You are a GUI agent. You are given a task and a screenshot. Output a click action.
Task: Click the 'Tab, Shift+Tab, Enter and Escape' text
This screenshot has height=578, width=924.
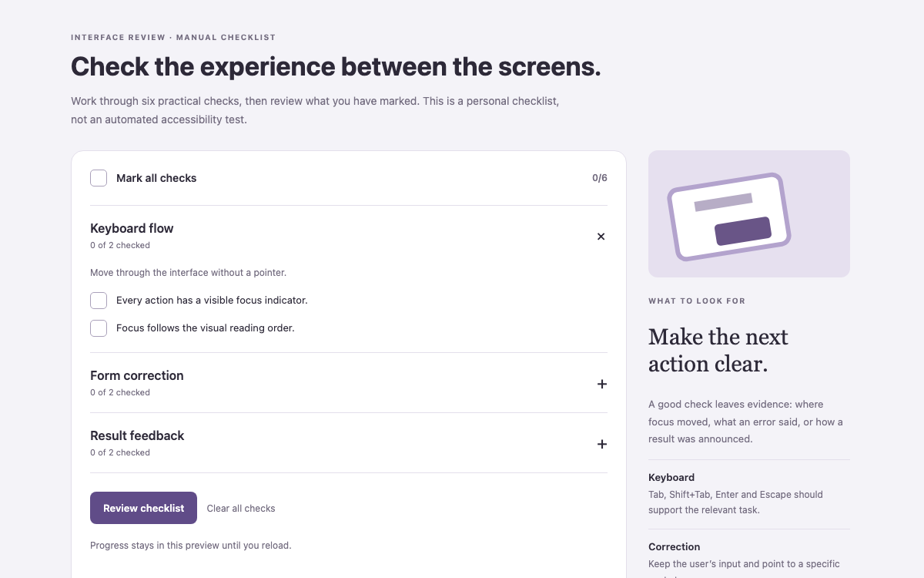point(735,502)
